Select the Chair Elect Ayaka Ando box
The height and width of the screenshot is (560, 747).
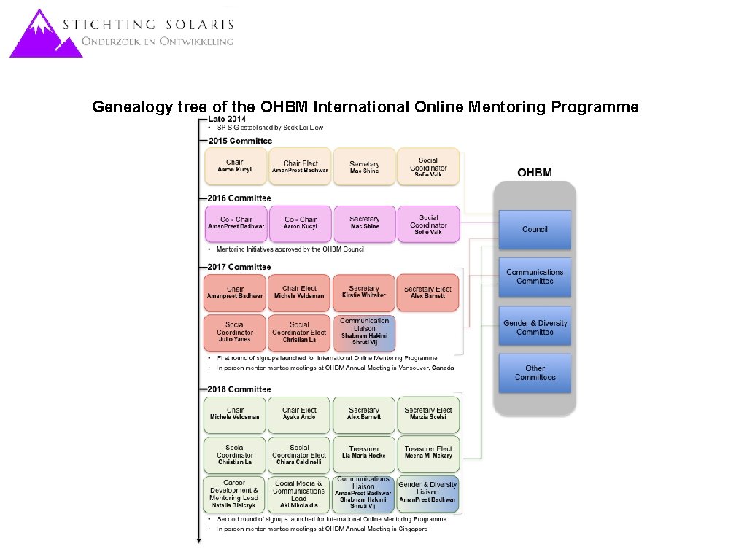[299, 415]
